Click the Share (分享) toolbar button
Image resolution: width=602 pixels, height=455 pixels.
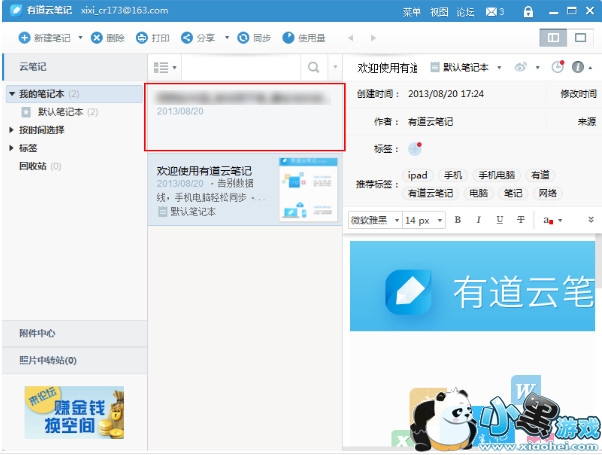point(198,38)
